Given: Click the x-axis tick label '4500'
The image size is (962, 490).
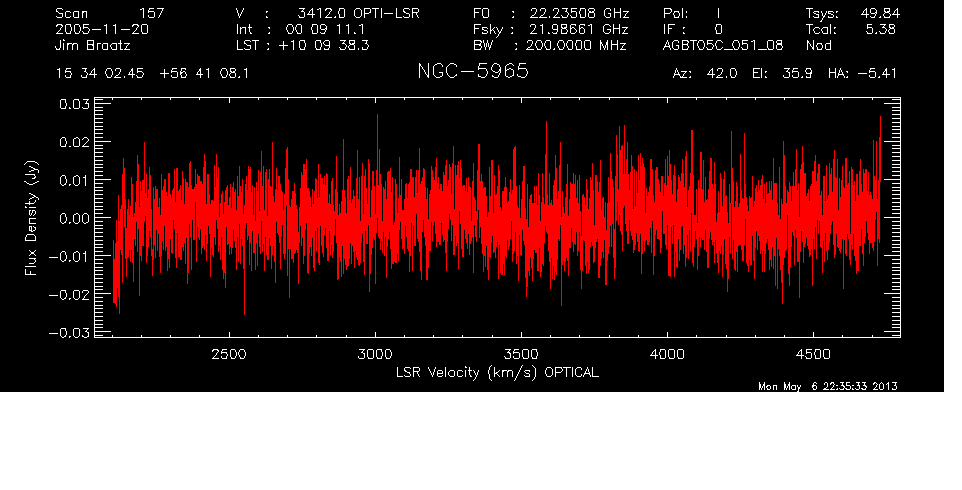Looking at the screenshot, I should click(x=813, y=354).
